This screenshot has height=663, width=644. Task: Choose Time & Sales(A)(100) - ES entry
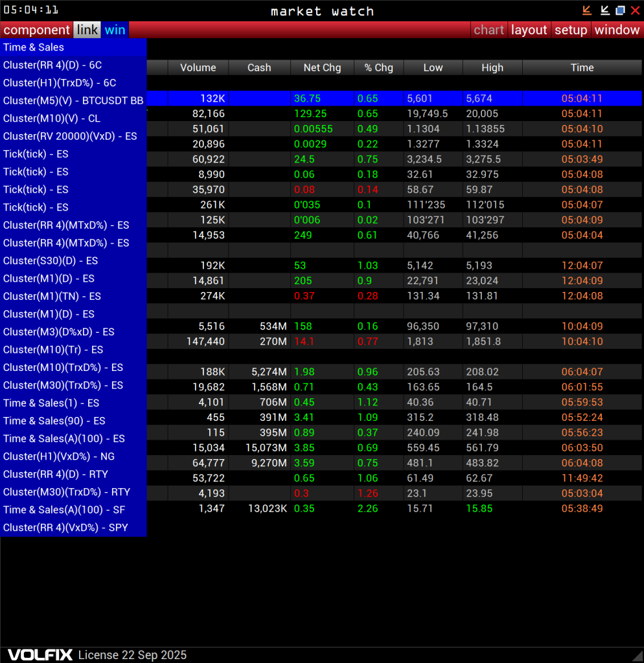73,438
